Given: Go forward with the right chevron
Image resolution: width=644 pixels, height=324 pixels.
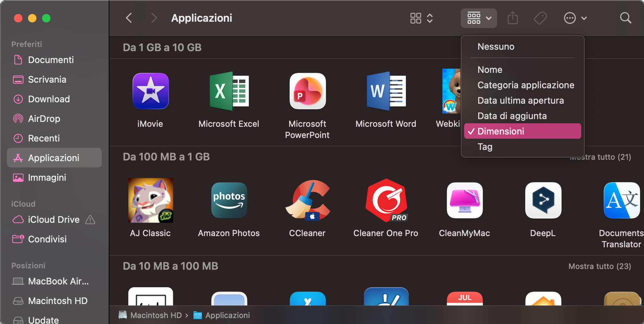Looking at the screenshot, I should (154, 18).
